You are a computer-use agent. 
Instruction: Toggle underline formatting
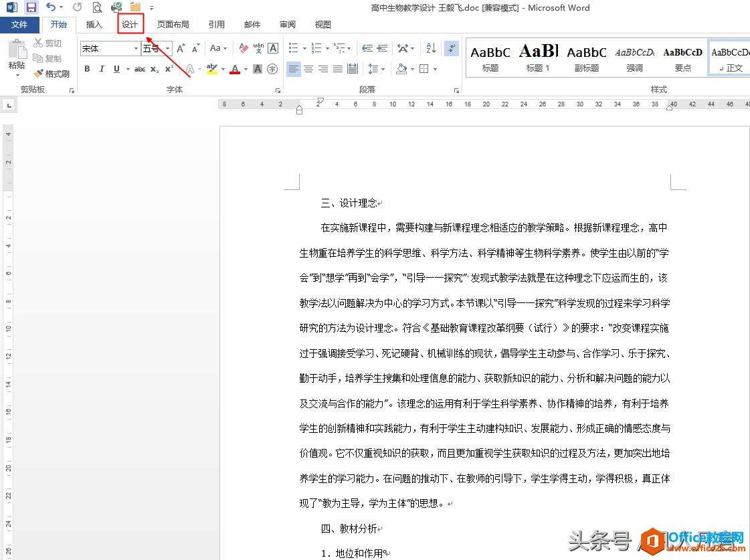tap(116, 70)
